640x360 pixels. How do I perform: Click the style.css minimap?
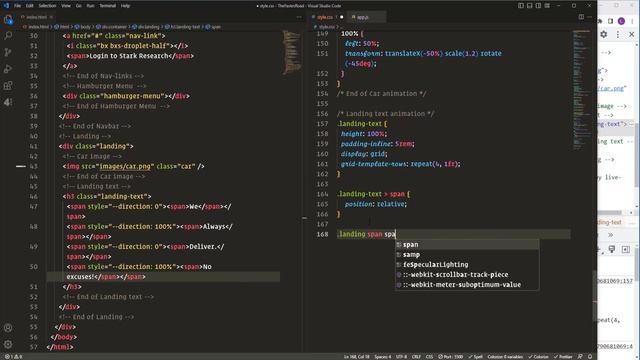point(582,90)
